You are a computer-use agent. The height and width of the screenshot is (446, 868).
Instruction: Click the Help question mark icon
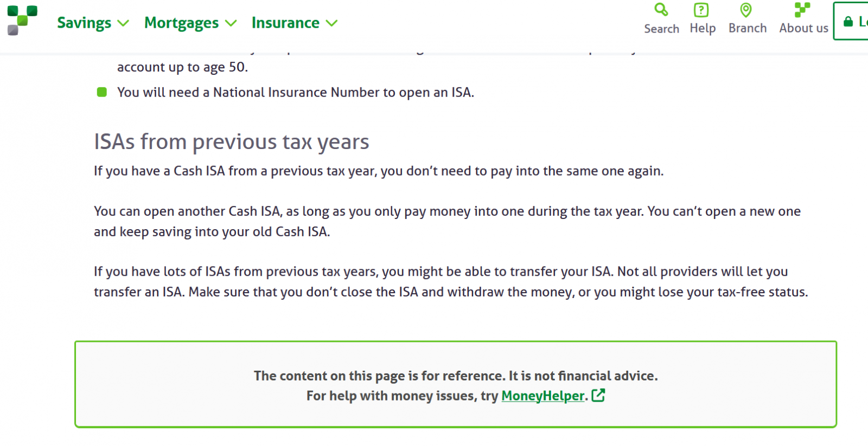(x=701, y=10)
